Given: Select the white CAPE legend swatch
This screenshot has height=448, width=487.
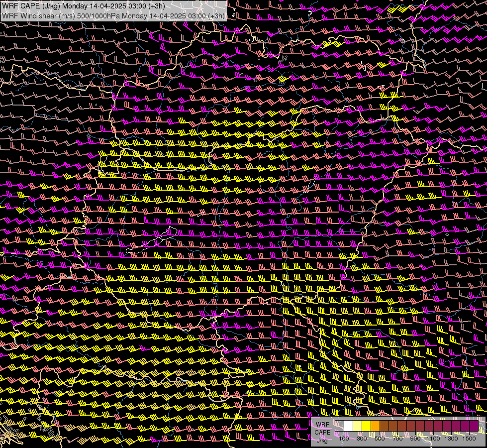Looking at the screenshot, I should point(349,426).
